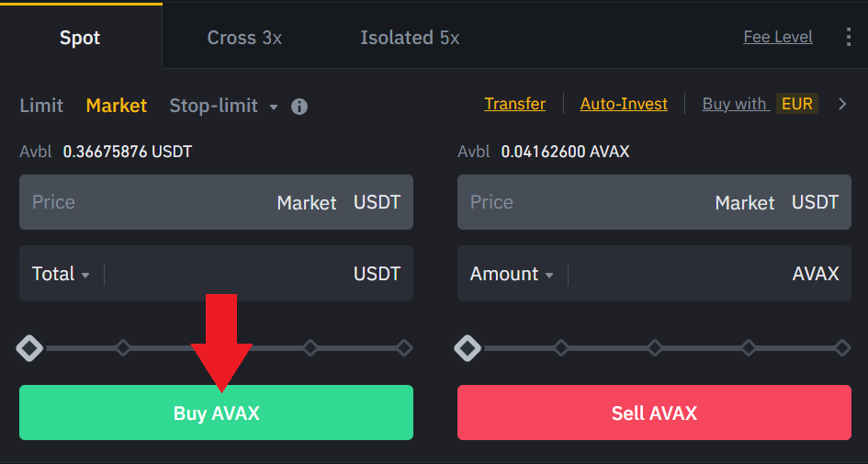Viewport: 868px width, 464px height.
Task: Select the buy slider starting diamond handle
Action: pos(29,348)
